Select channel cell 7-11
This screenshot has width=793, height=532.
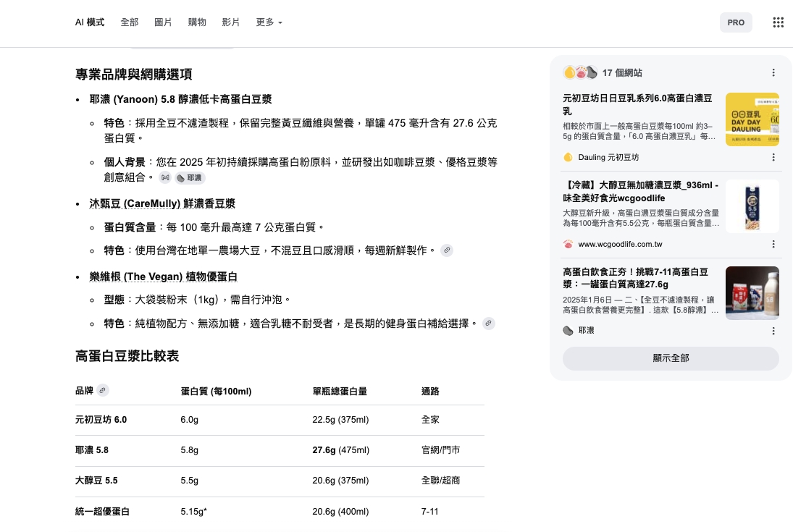(x=429, y=511)
